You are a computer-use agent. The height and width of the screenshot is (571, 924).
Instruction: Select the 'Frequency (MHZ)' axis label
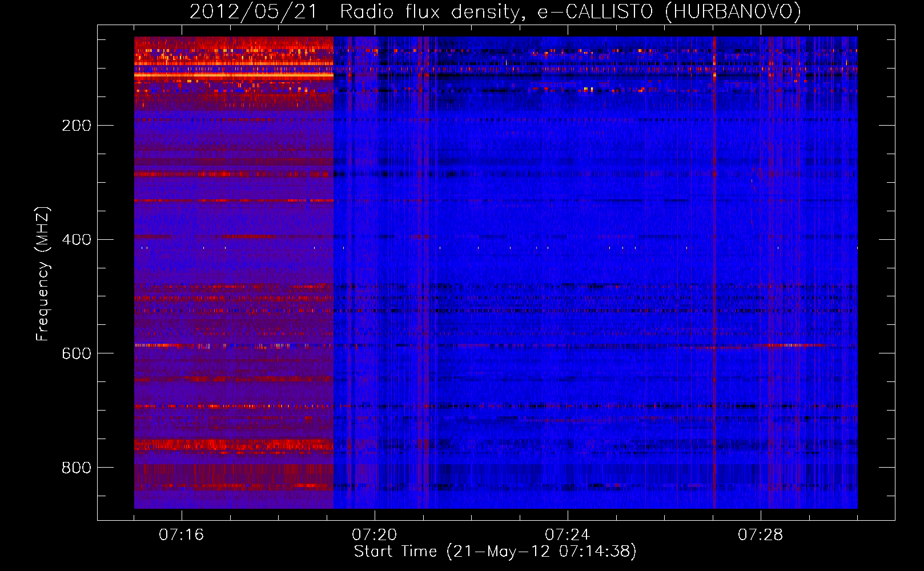[43, 274]
